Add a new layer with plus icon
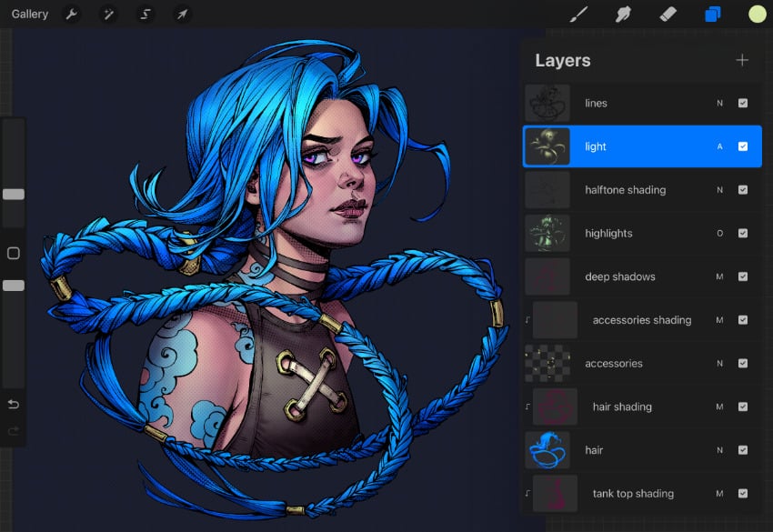 [x=742, y=60]
